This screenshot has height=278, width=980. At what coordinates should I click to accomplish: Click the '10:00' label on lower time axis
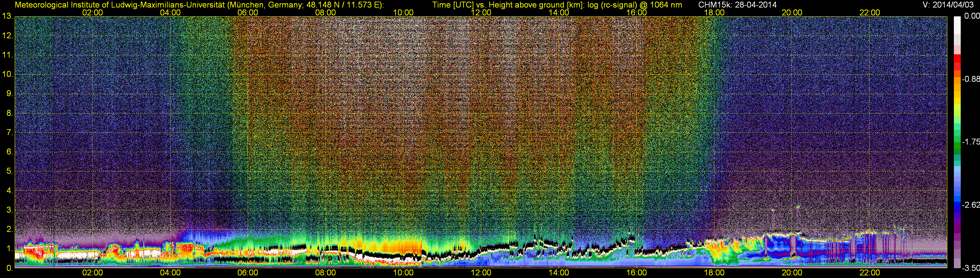[x=403, y=273]
